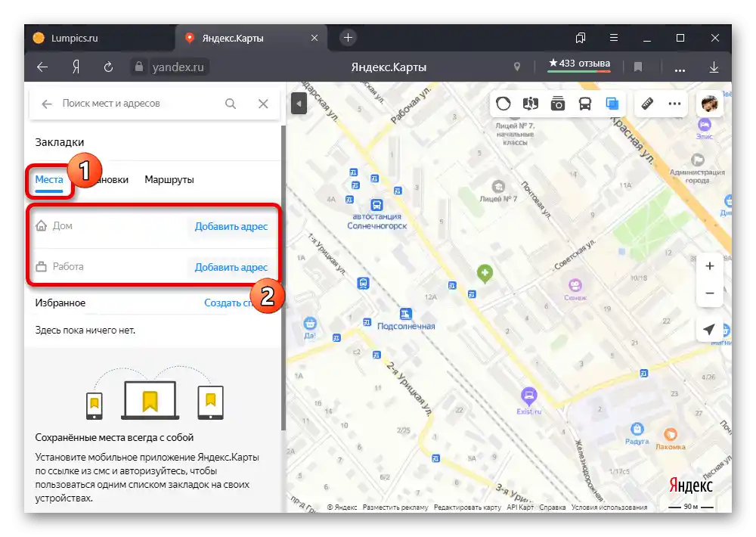
Task: Click the my location arrow button
Action: [x=709, y=330]
